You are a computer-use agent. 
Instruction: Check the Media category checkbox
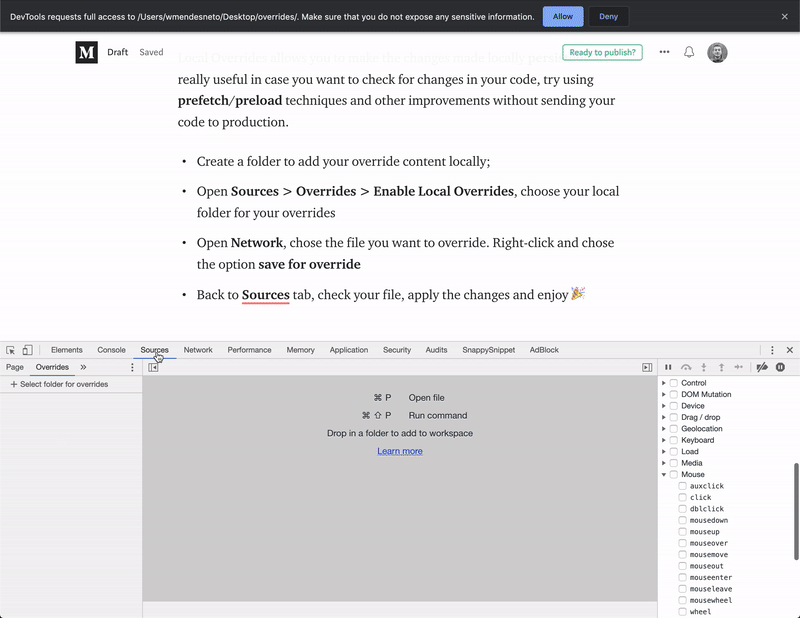coord(673,463)
